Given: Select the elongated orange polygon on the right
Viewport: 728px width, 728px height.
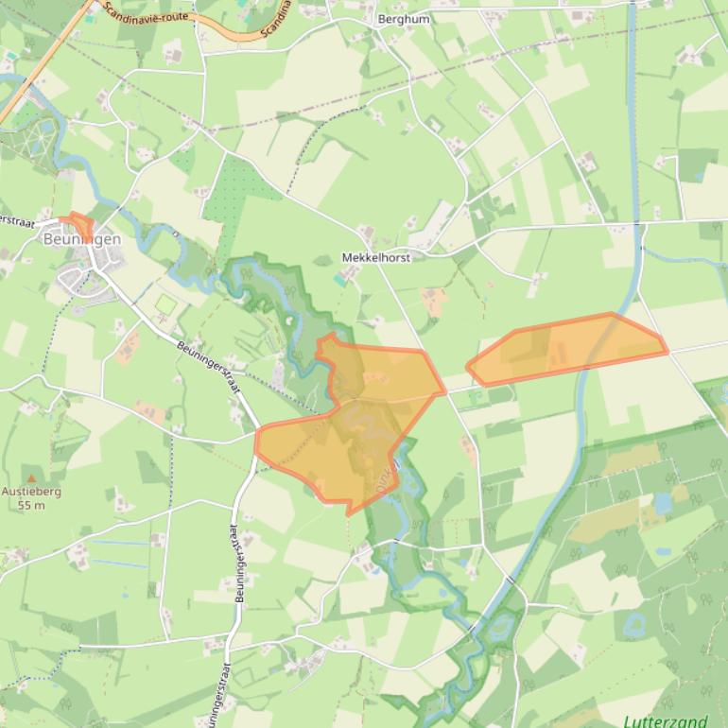Looking at the screenshot, I should point(567,350).
